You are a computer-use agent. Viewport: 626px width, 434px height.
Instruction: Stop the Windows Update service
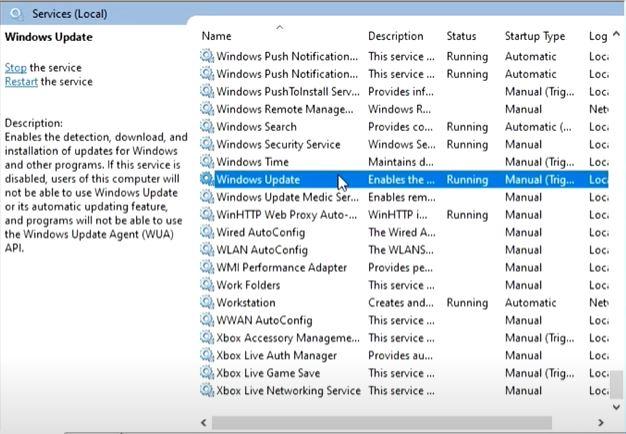(x=16, y=67)
